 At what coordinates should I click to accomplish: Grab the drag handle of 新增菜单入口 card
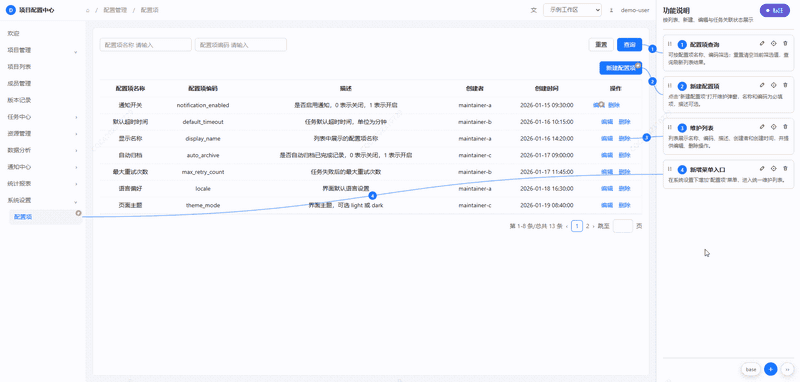pyautogui.click(x=670, y=169)
